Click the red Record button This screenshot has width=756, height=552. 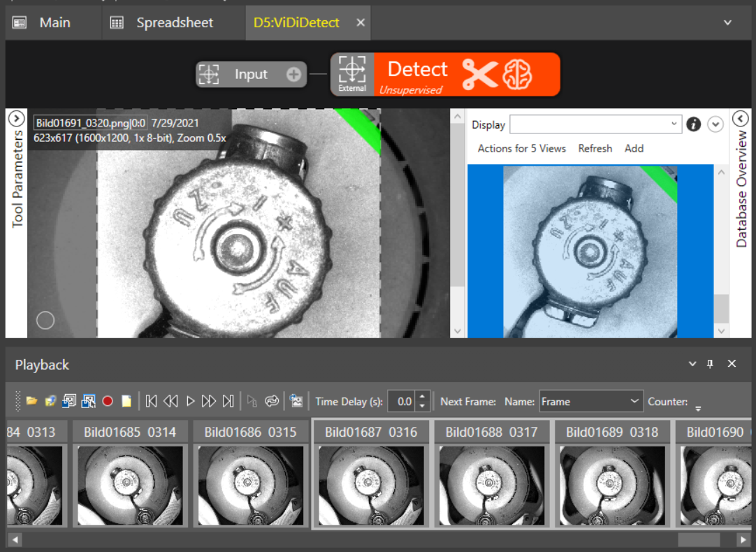(x=108, y=401)
